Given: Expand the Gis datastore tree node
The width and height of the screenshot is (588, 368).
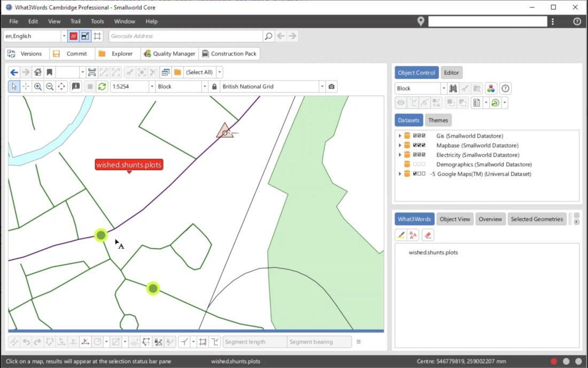Looking at the screenshot, I should (x=400, y=136).
